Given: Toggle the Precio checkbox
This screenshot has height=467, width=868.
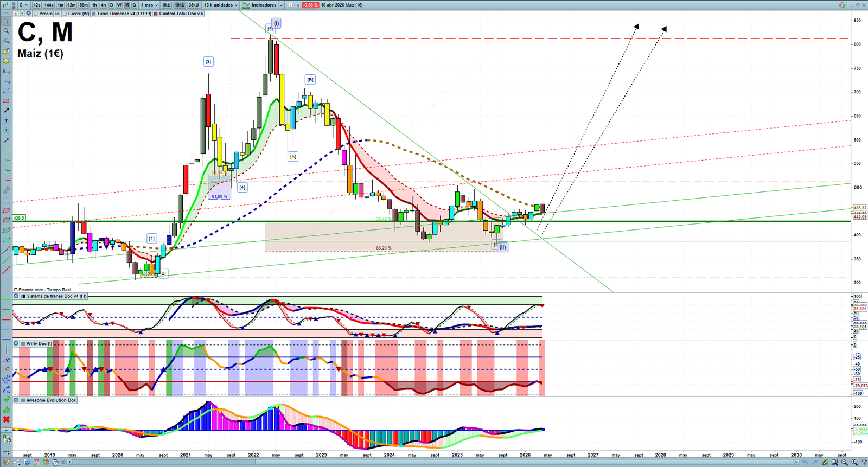Looking at the screenshot, I should pyautogui.click(x=36, y=14).
